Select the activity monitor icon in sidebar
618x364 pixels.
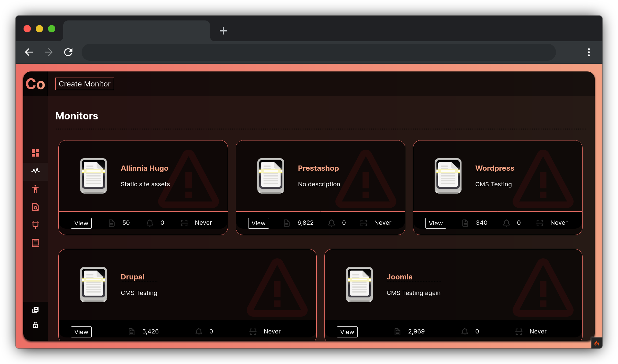click(x=35, y=171)
